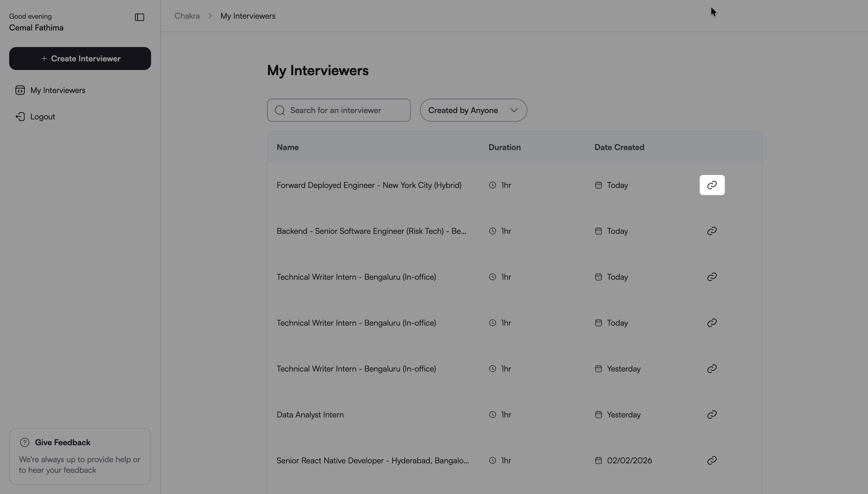Click the Date Created column header
Screen dimensions: 868x494
point(619,147)
